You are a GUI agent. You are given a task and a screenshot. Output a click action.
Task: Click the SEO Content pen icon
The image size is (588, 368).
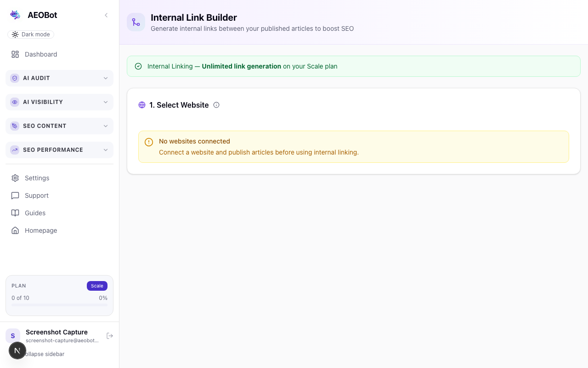click(x=15, y=126)
